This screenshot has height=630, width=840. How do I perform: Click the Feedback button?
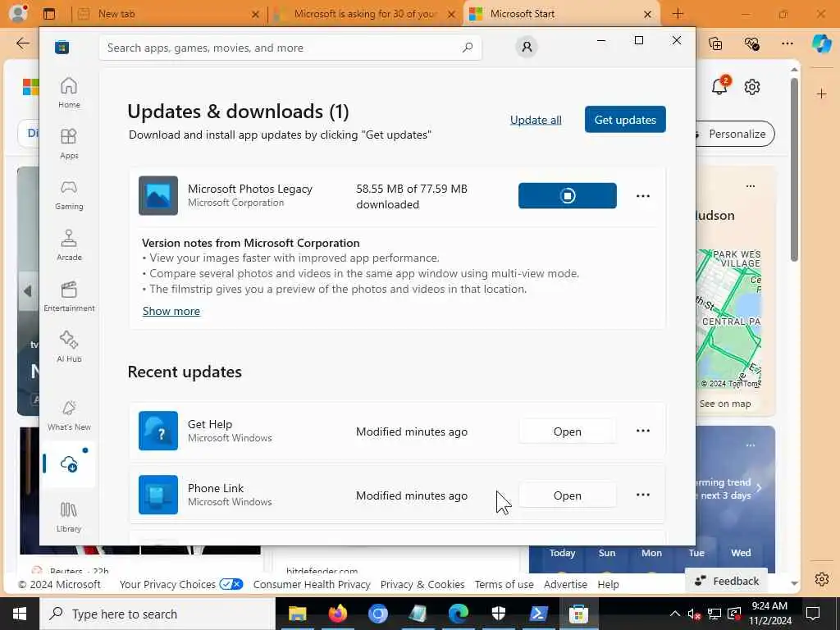[x=727, y=581]
